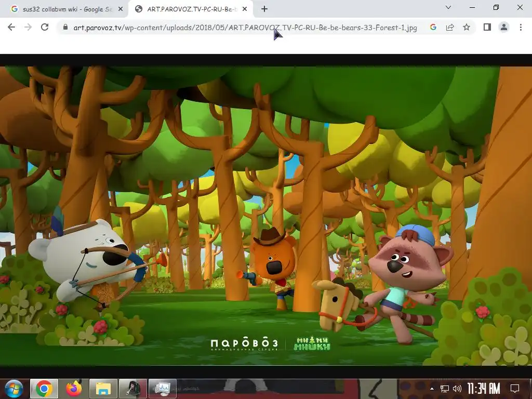
Task: Open Chrome's three-dot menu
Action: point(521,27)
